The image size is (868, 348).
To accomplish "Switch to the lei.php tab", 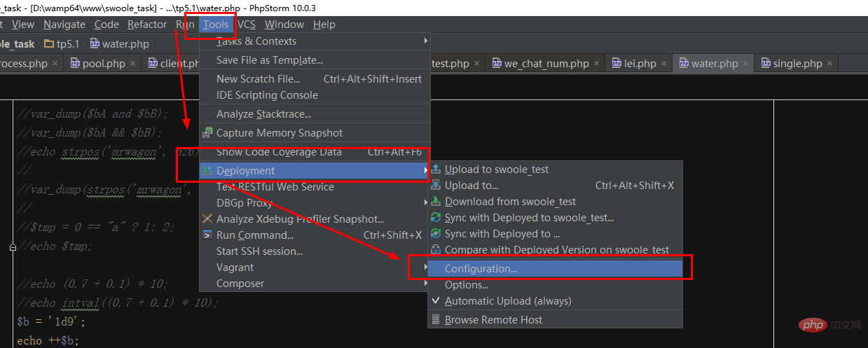I will tap(640, 64).
